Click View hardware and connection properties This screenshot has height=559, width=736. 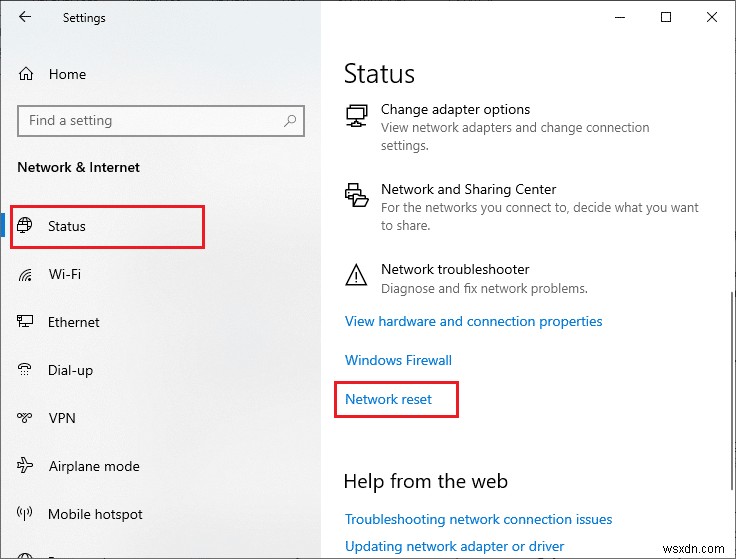[473, 321]
